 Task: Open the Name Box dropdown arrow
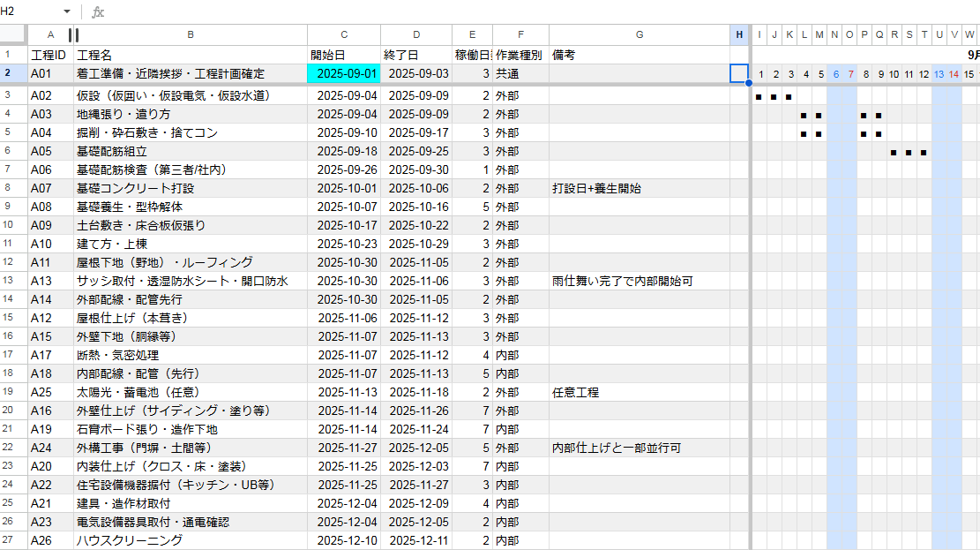click(67, 11)
